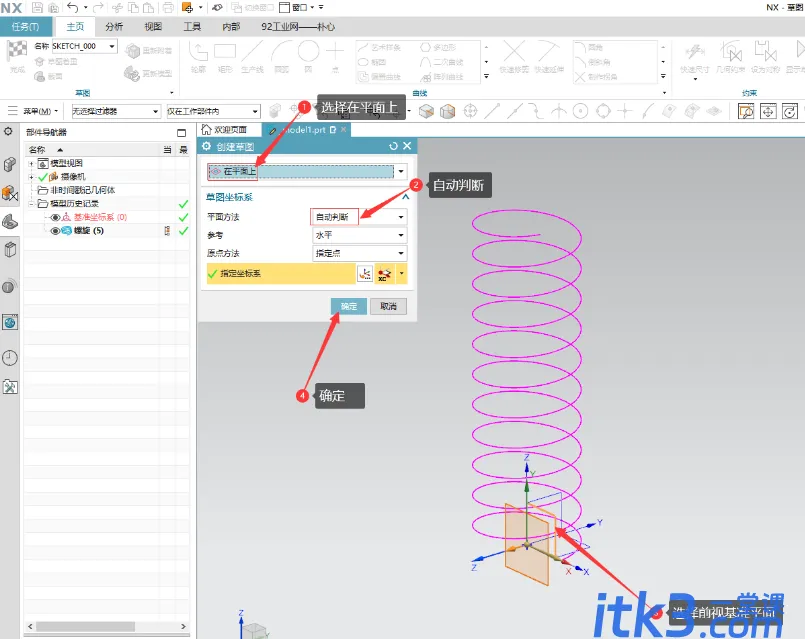Image resolution: width=805 pixels, height=639 pixels.
Task: Toggle green check of 模型历史记录 row
Action: [x=183, y=204]
